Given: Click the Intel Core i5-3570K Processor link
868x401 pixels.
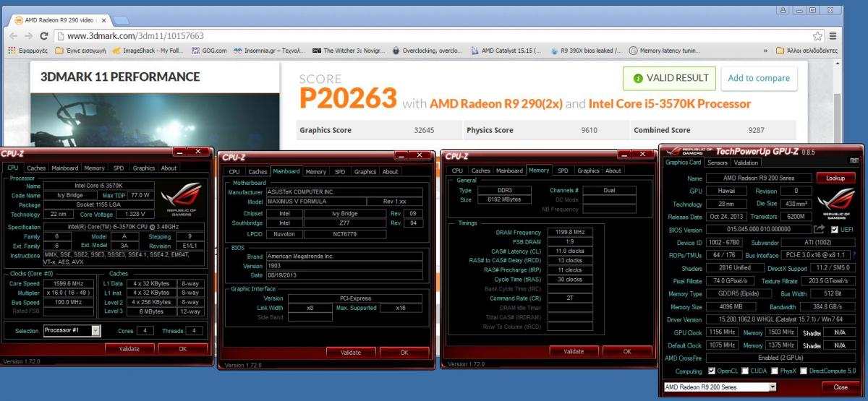Looking at the screenshot, I should (669, 103).
